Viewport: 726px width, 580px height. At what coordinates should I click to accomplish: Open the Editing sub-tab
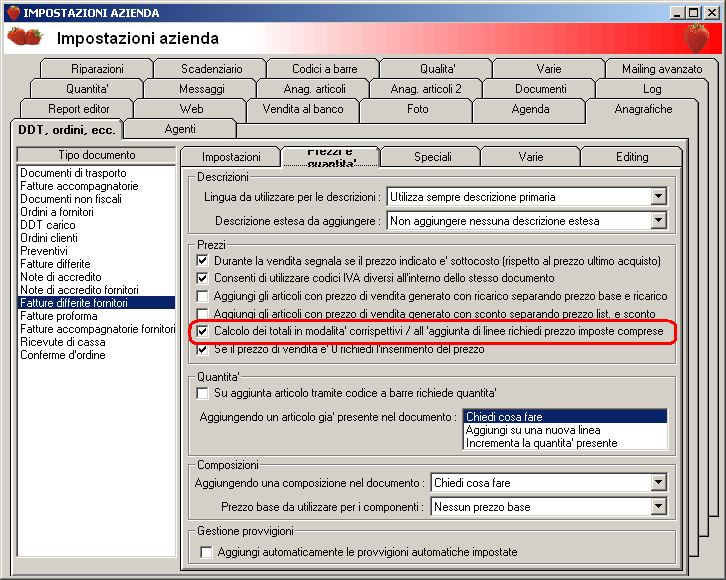(632, 157)
